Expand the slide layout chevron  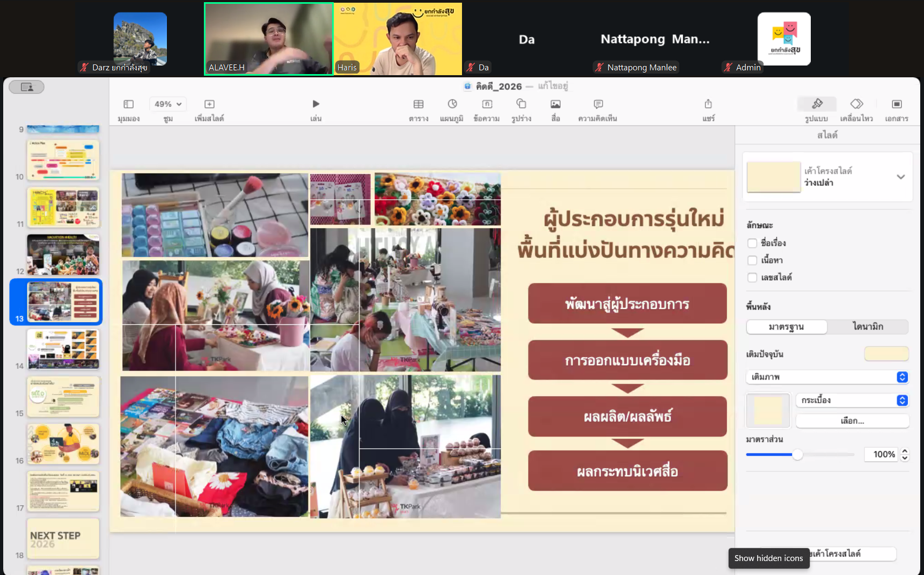pyautogui.click(x=900, y=177)
